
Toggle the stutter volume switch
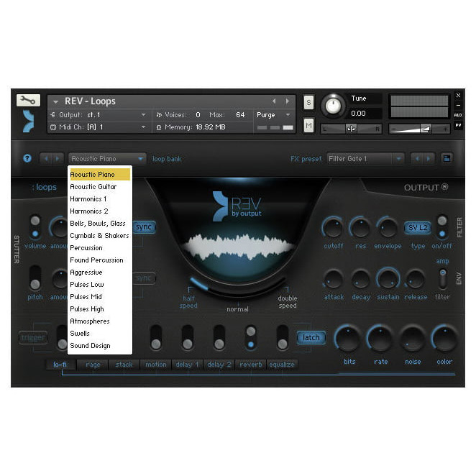35,226
